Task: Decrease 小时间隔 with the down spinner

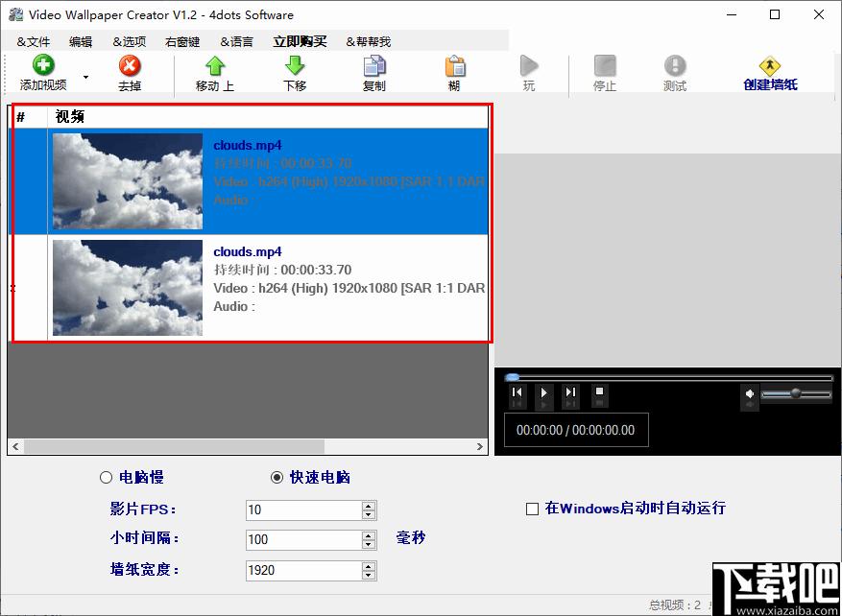Action: 369,545
